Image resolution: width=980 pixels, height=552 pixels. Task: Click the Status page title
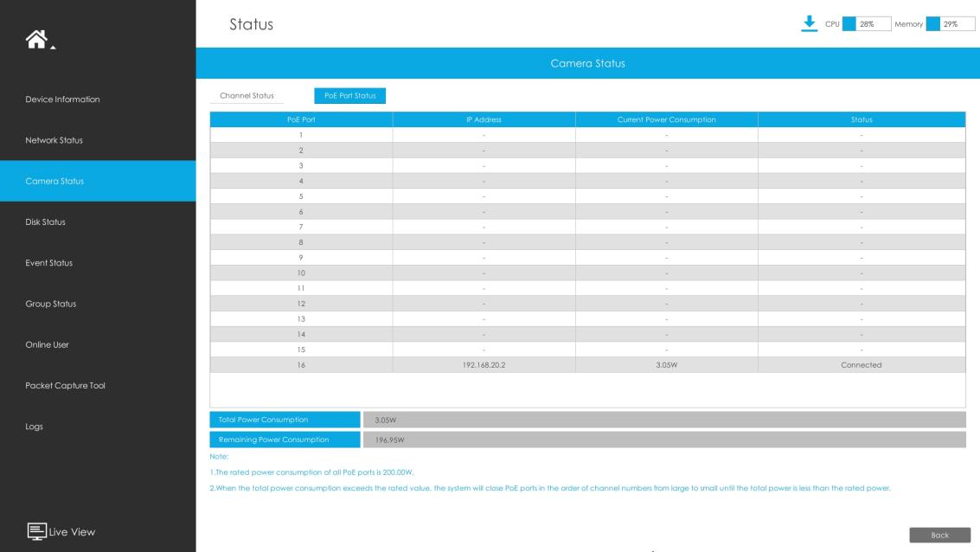point(251,24)
